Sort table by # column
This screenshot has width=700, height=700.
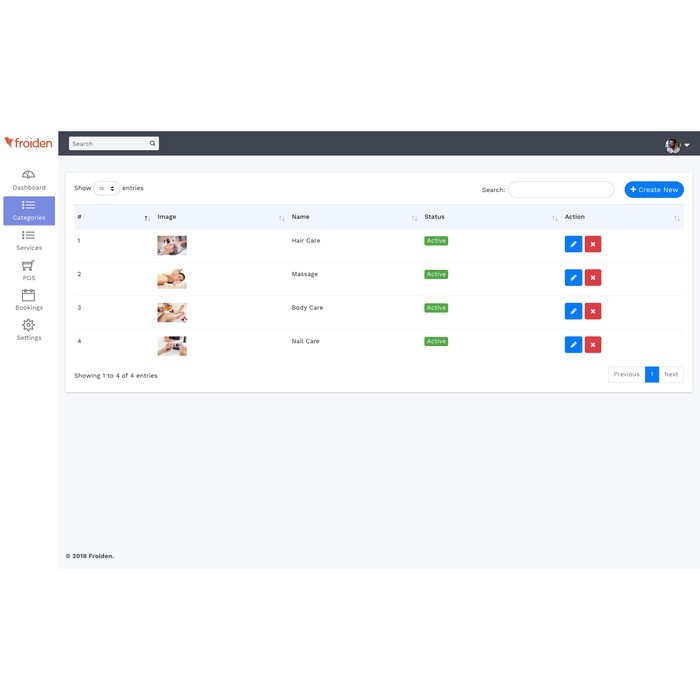(x=113, y=217)
